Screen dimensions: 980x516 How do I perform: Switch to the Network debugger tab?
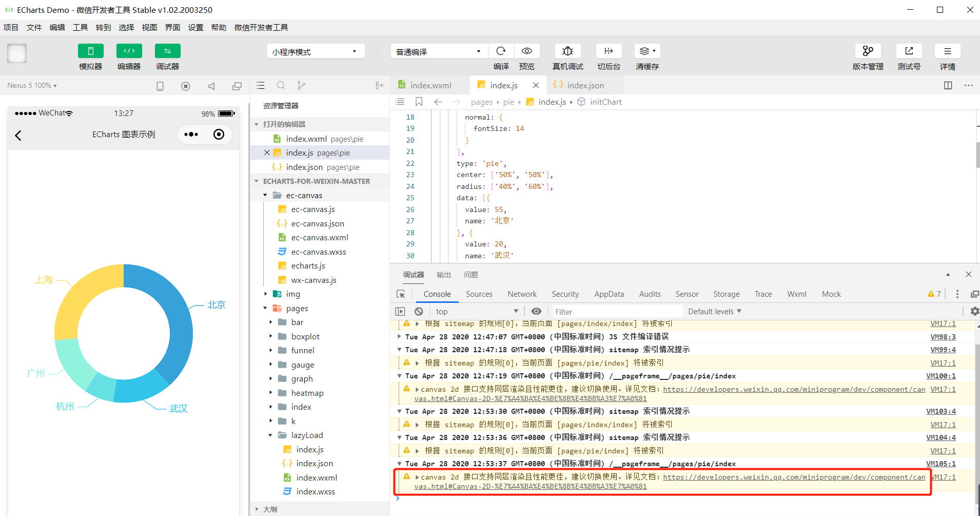(x=522, y=294)
